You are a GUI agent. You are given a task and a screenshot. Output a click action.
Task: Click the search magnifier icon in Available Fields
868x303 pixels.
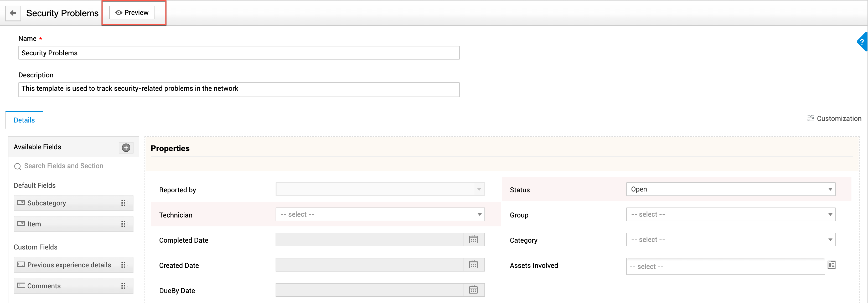[18, 167]
